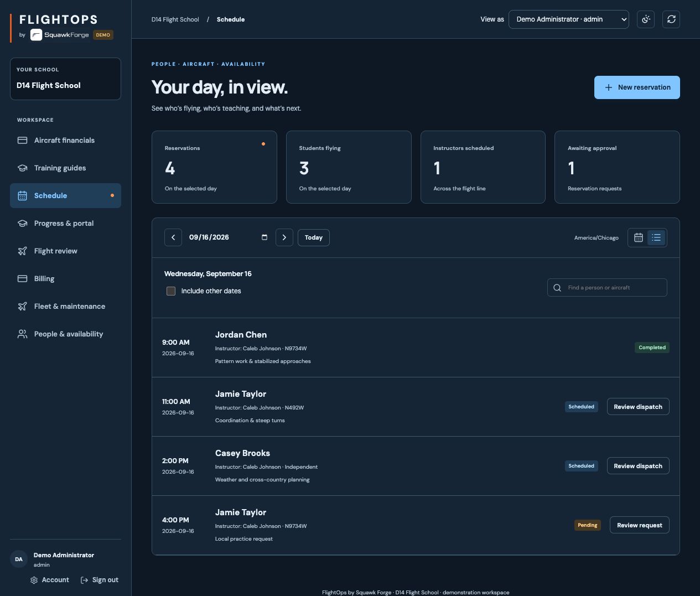
Task: Click the Students flying stat card
Action: coord(349,167)
